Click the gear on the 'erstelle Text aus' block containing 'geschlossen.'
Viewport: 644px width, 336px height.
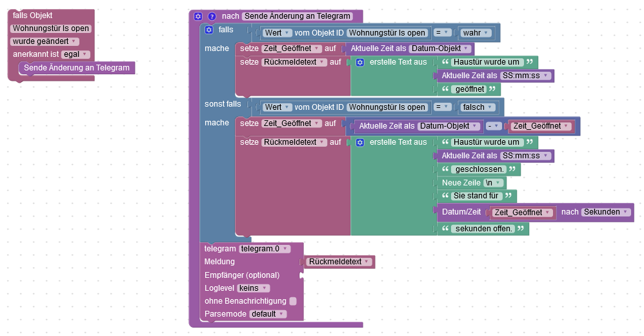(360, 143)
